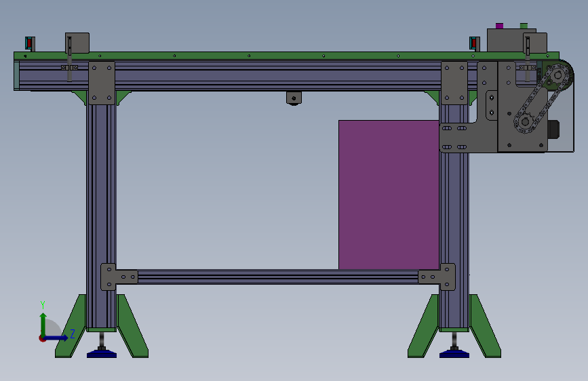The width and height of the screenshot is (588, 381).
Task: Select the red sensor at conveyor's left end
Action: coord(29,43)
